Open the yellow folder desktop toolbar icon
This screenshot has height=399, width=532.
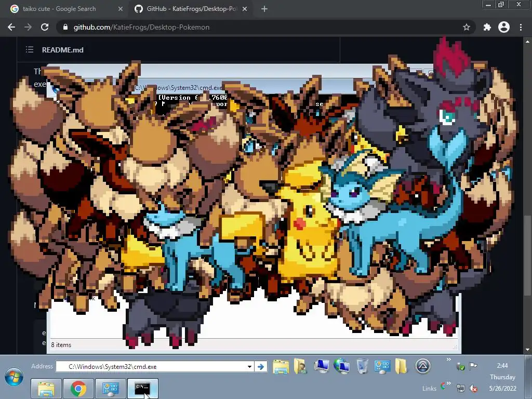tap(401, 366)
